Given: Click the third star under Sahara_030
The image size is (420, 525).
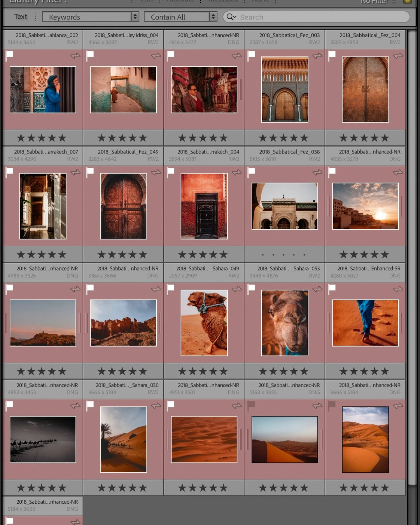Looking at the screenshot, I should pyautogui.click(x=122, y=488).
